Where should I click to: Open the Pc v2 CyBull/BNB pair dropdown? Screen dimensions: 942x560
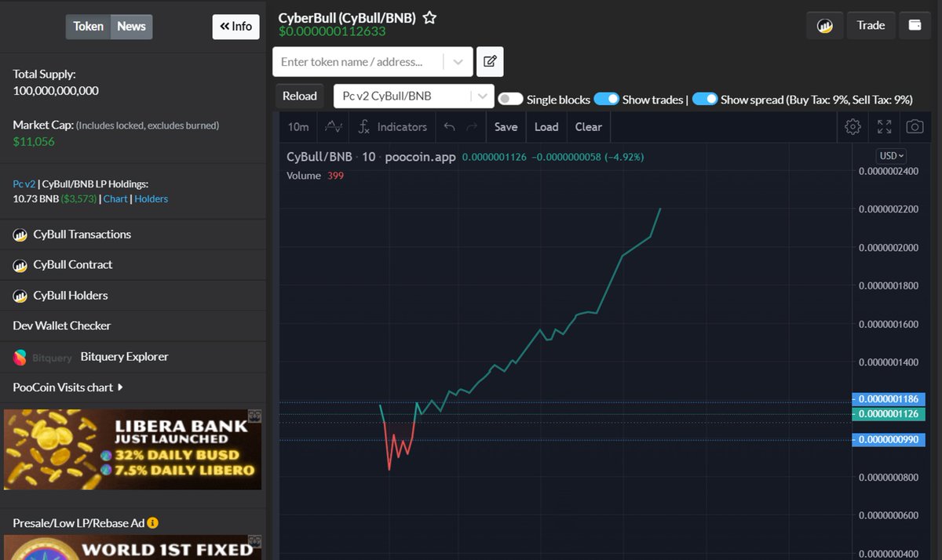[414, 96]
